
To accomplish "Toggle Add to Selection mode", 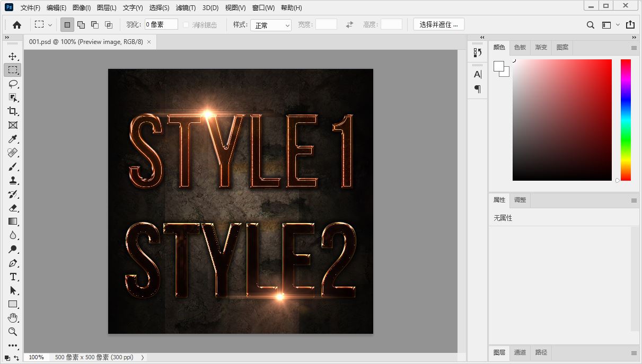I will pyautogui.click(x=81, y=25).
